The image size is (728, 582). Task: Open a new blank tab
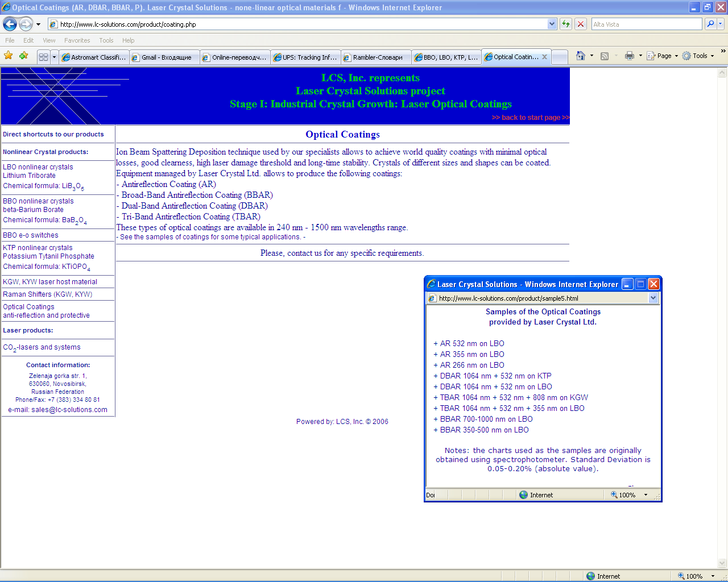coord(560,57)
